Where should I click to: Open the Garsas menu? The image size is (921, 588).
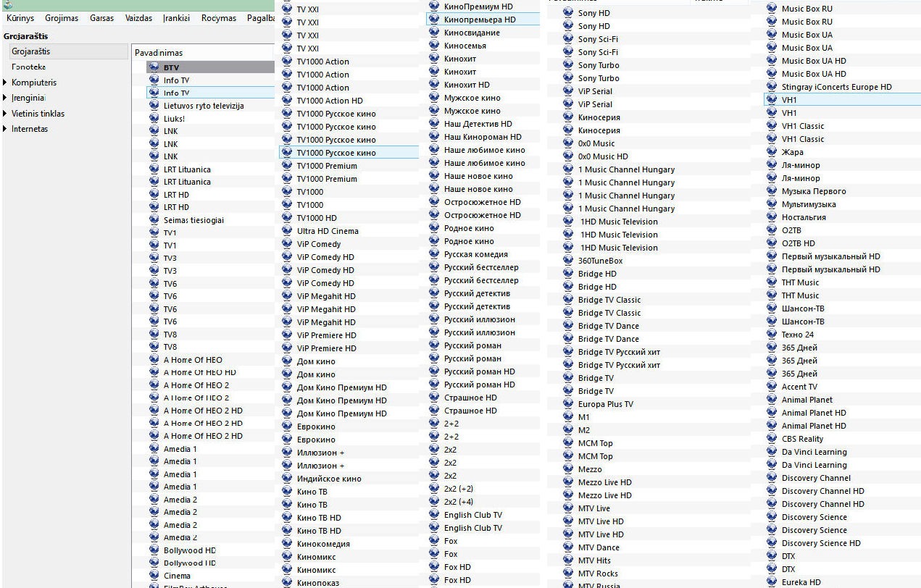click(101, 18)
